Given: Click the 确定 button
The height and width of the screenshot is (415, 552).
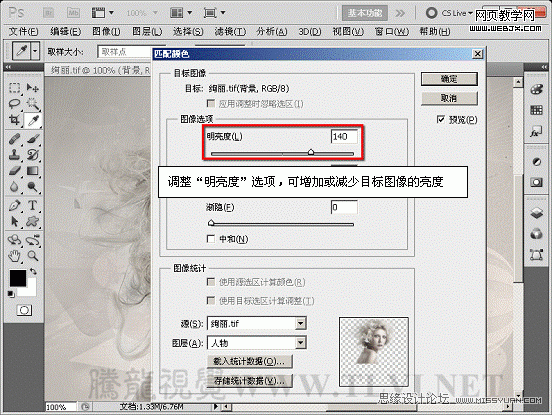Looking at the screenshot, I should tap(449, 79).
